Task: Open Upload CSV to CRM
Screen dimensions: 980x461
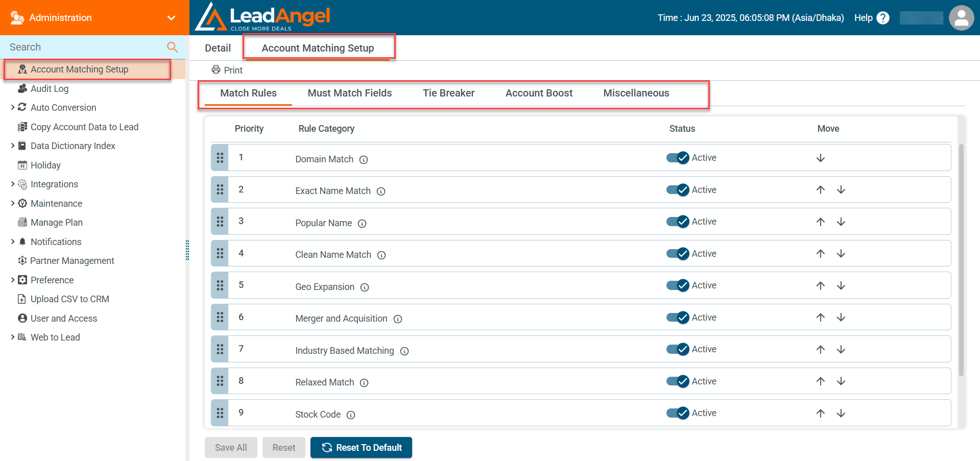Action: click(x=69, y=299)
